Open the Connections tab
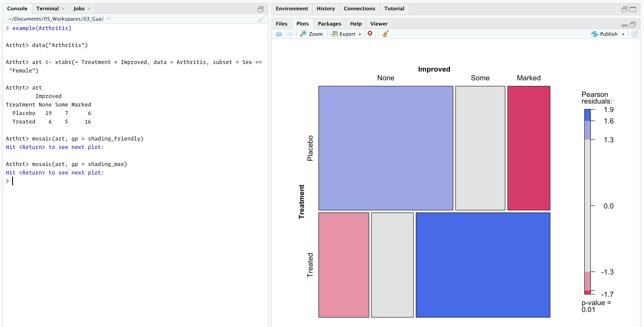Viewport: 644px width, 327px height. (x=359, y=8)
